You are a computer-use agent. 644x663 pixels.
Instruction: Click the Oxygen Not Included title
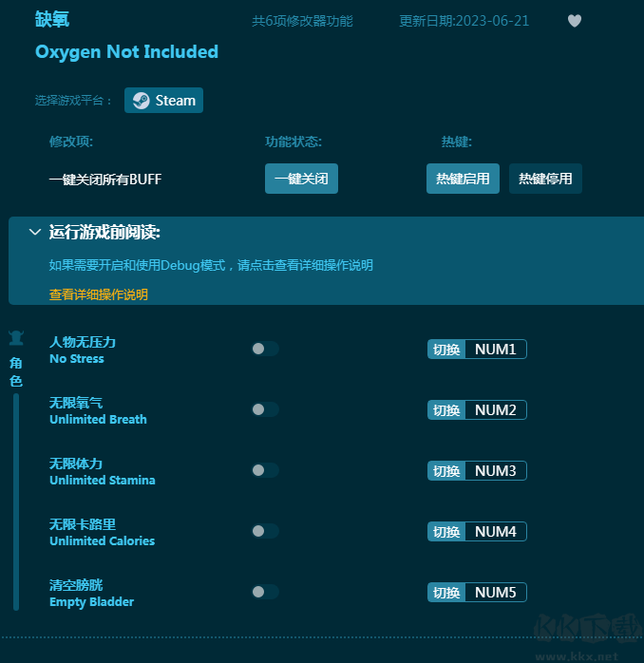(x=127, y=52)
